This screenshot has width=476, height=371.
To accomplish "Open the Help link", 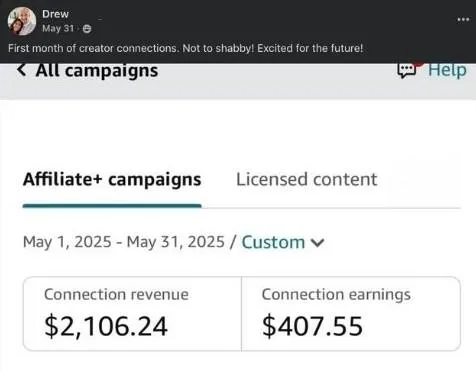I will (447, 70).
